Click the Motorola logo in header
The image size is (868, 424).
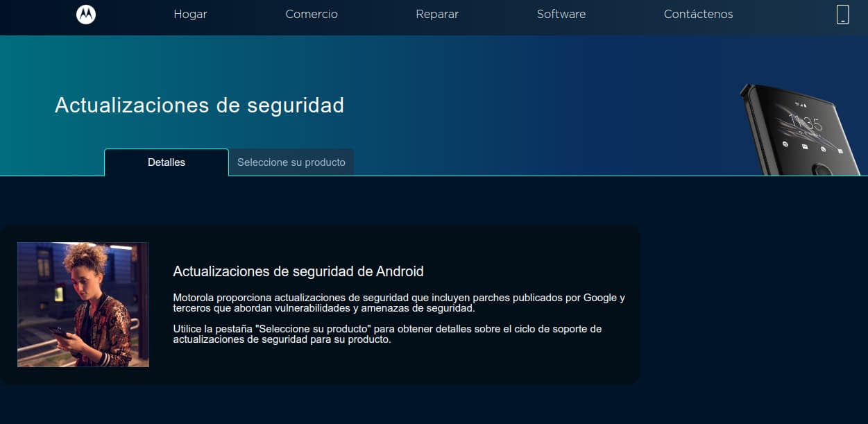tap(86, 15)
